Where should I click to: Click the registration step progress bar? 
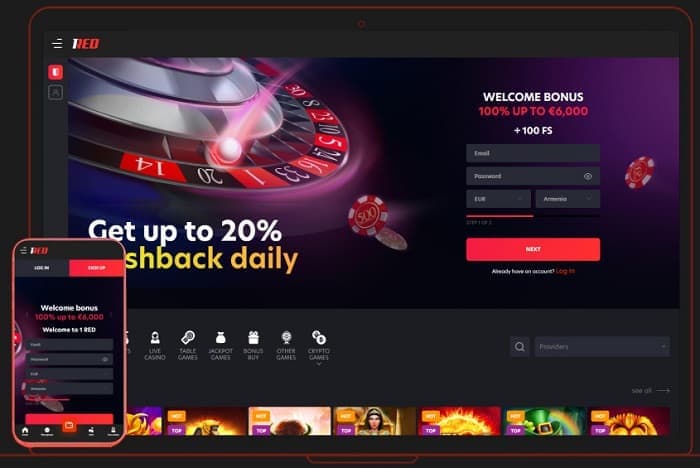pos(533,216)
